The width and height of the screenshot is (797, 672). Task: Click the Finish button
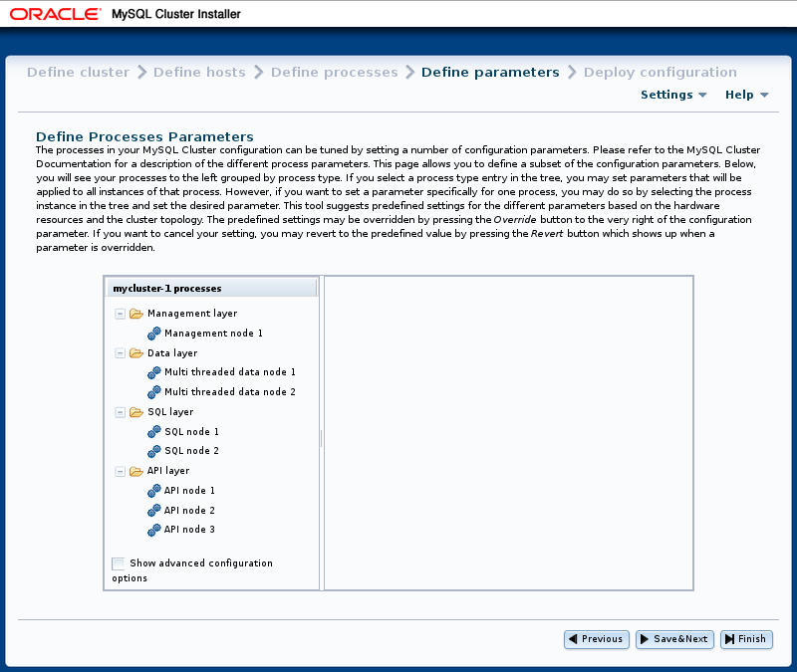click(x=746, y=639)
